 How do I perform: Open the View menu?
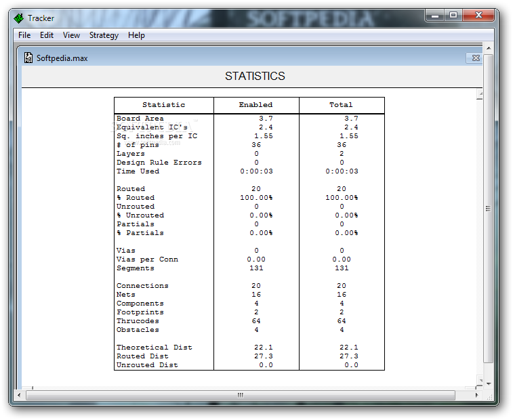71,35
